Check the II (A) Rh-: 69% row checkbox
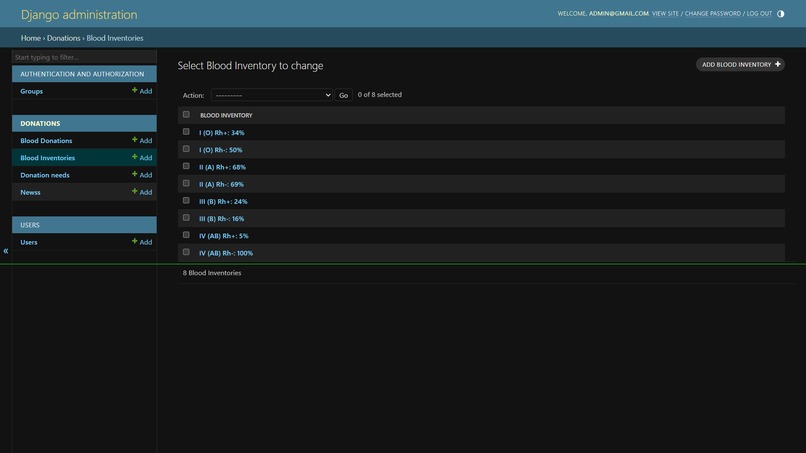 pyautogui.click(x=186, y=183)
